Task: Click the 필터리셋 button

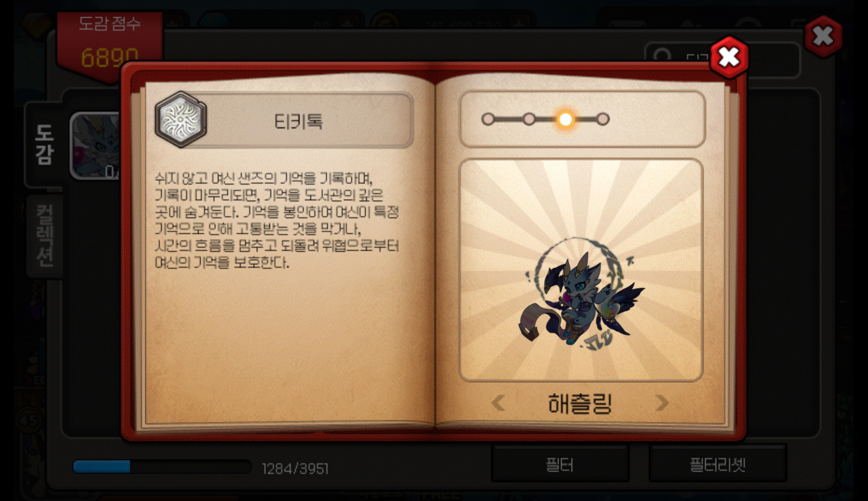Action: click(718, 464)
